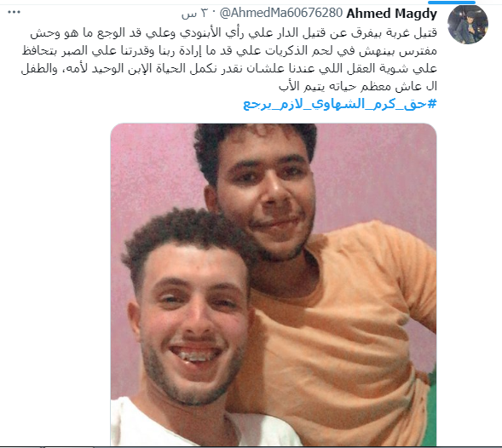
Task: Select the blue active tab indicator at top
Action: point(451,3)
